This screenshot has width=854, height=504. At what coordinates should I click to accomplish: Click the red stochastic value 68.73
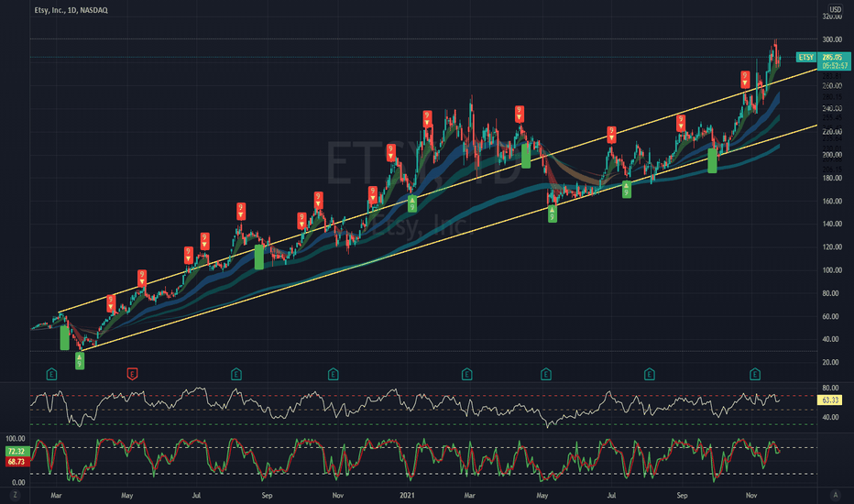click(16, 462)
